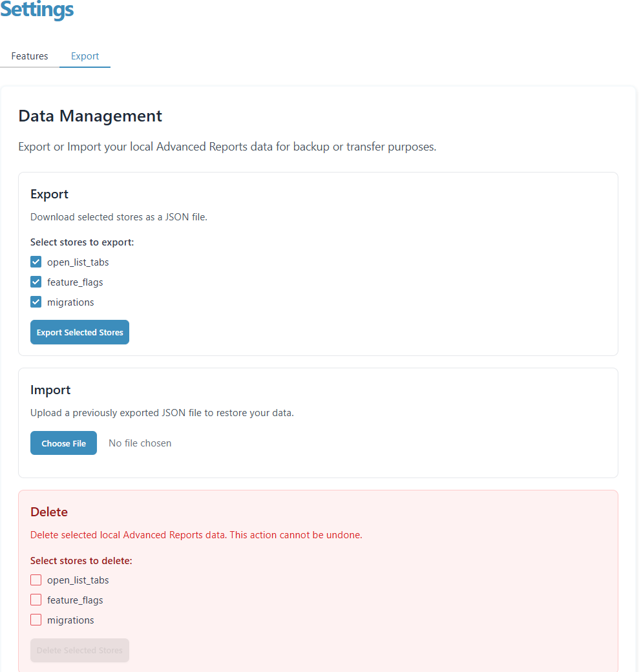Image resolution: width=641 pixels, height=672 pixels.
Task: Uncheck the migrations export checkbox
Action: (36, 302)
